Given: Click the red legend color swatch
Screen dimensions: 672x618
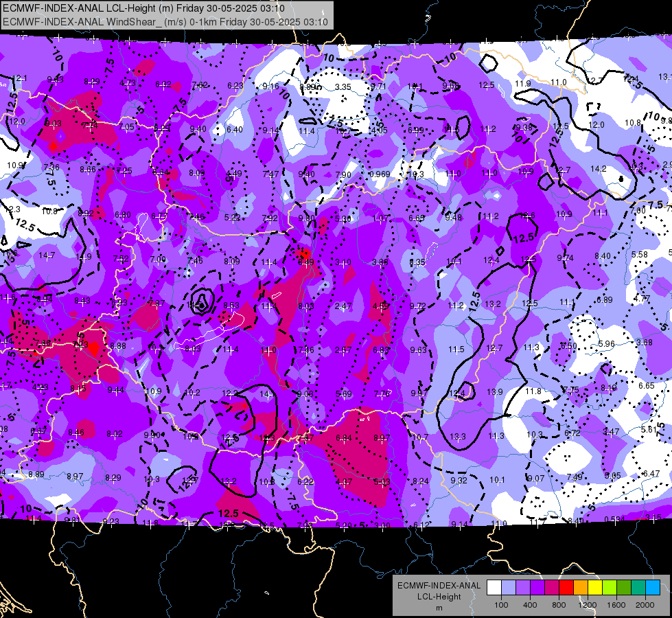Looking at the screenshot, I should click(566, 587).
